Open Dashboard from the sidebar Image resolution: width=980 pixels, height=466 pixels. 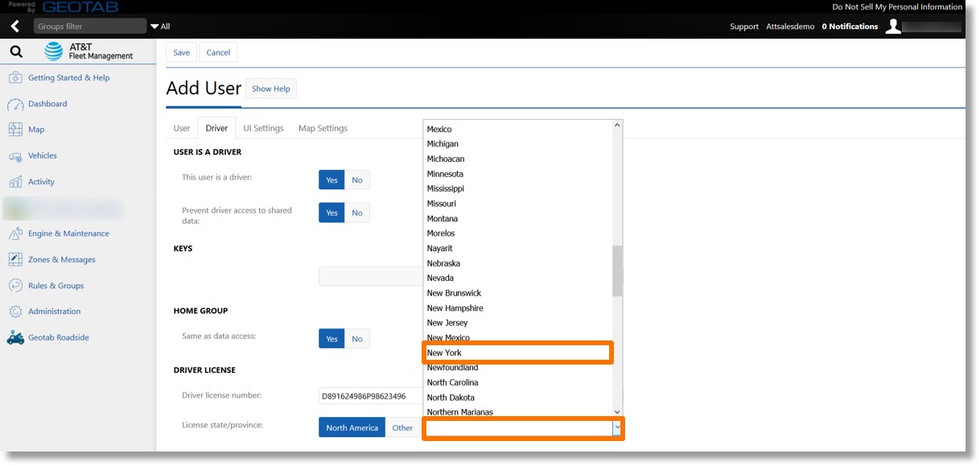(x=47, y=104)
